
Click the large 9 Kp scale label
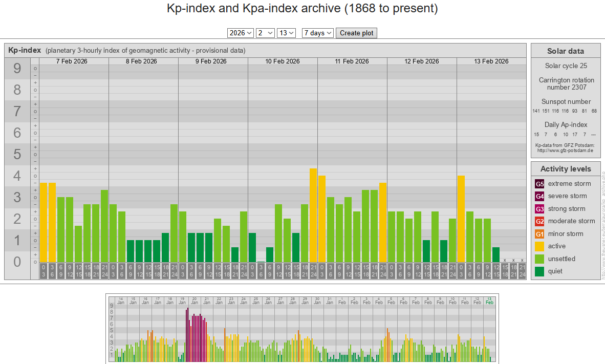coord(17,68)
